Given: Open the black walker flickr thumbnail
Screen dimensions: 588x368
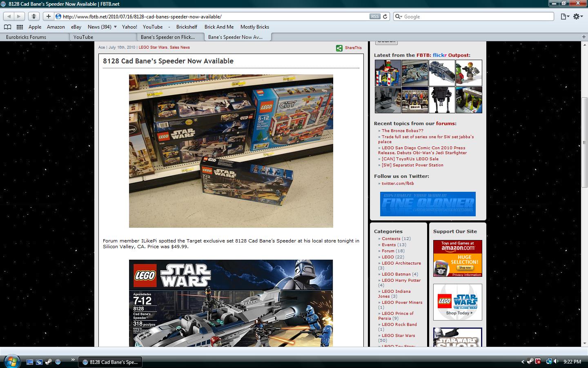Looking at the screenshot, I should click(442, 100).
